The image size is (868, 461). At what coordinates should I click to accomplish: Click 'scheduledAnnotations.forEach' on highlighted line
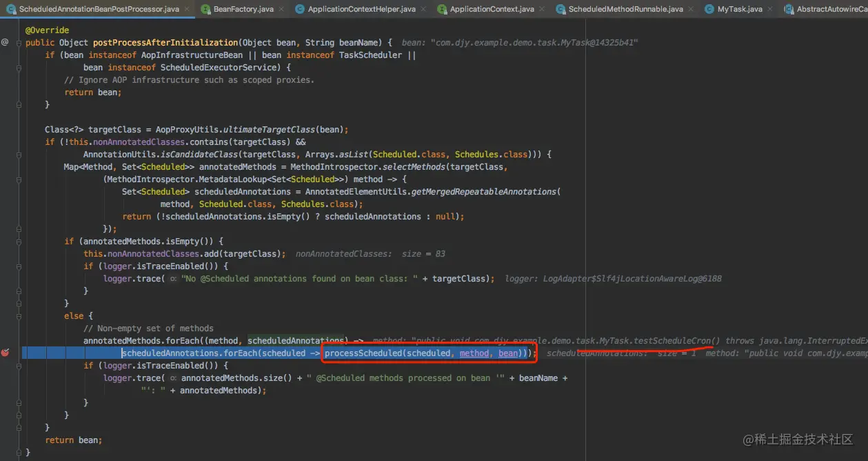pyautogui.click(x=188, y=353)
